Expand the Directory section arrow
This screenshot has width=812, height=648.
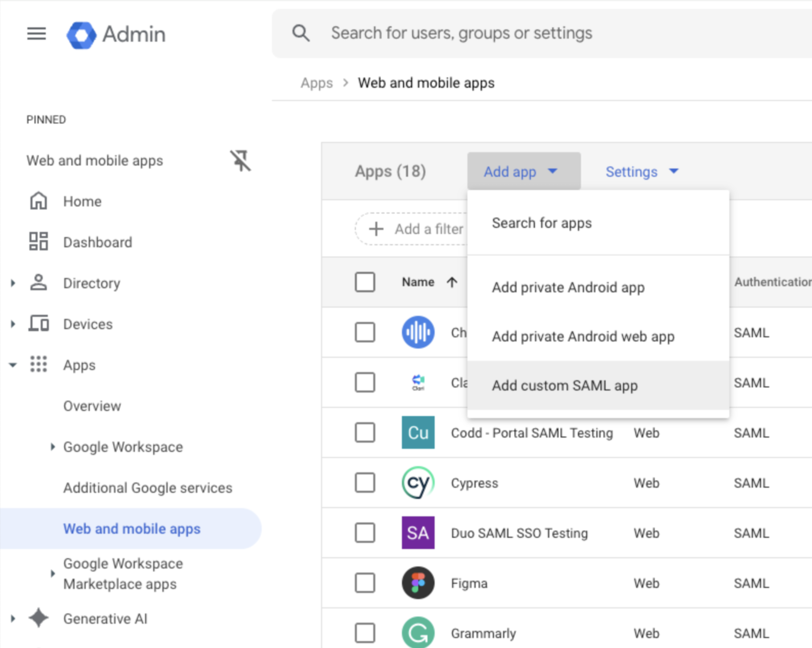pyautogui.click(x=13, y=283)
